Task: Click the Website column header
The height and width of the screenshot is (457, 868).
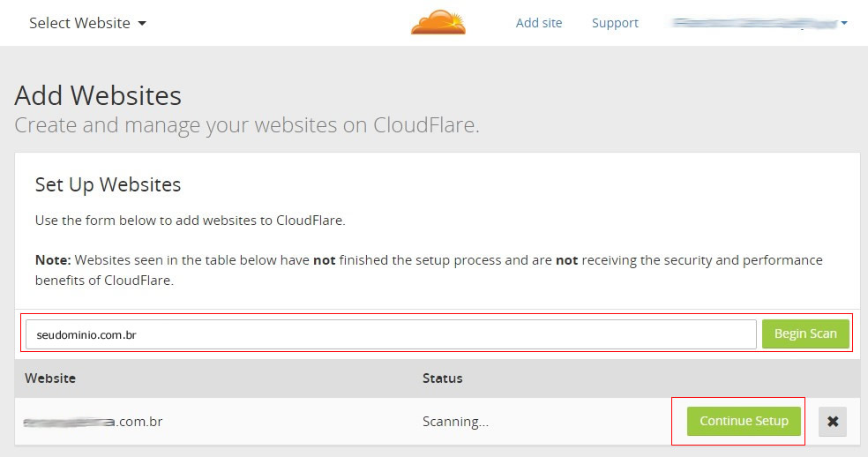Action: point(50,378)
